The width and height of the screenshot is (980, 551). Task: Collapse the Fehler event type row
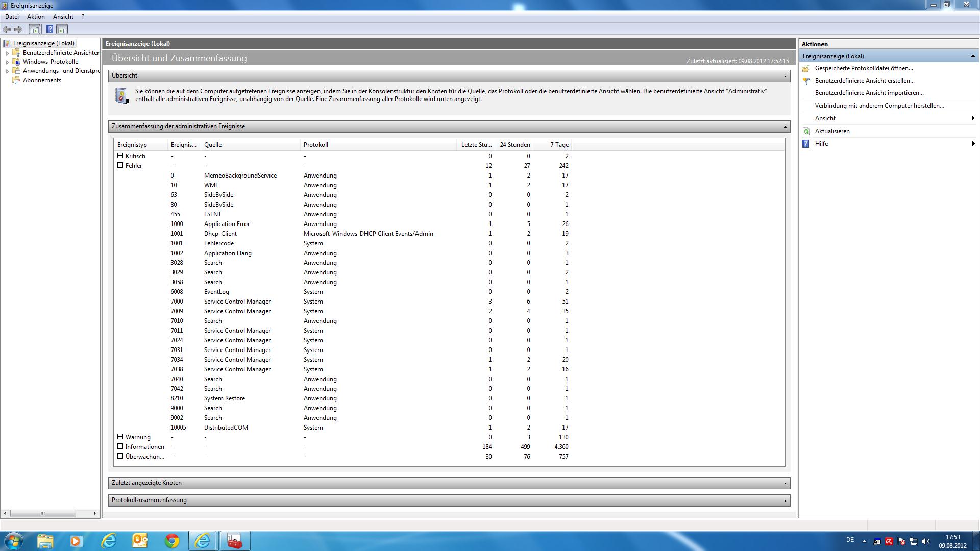pos(120,165)
